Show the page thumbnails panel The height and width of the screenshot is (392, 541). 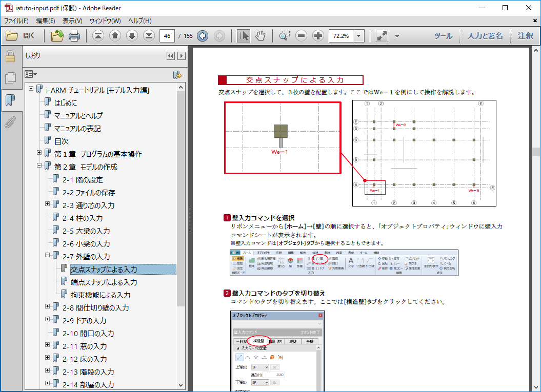[10, 78]
